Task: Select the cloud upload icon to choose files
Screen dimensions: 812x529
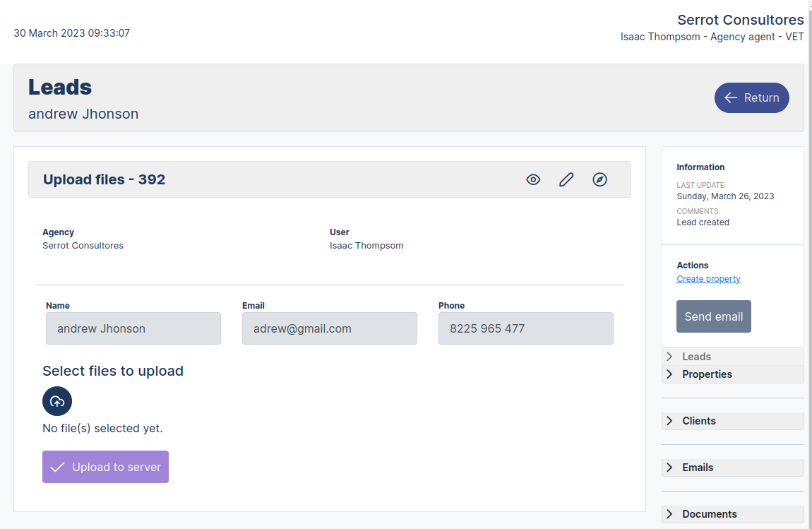Action: 57,401
